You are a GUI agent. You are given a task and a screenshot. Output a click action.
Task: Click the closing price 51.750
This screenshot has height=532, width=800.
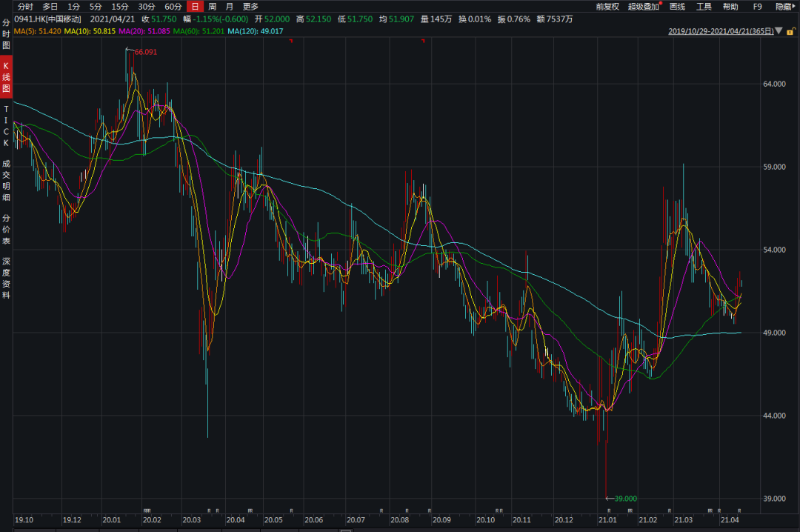164,19
